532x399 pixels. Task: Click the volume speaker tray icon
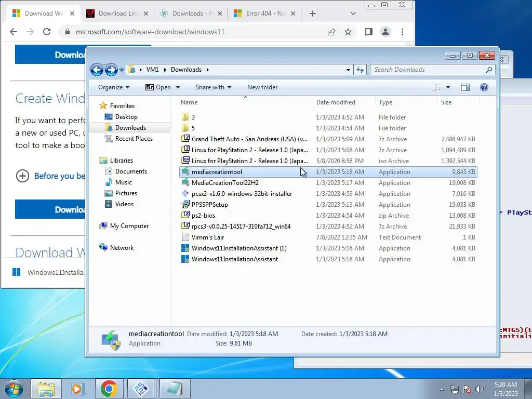pos(480,389)
